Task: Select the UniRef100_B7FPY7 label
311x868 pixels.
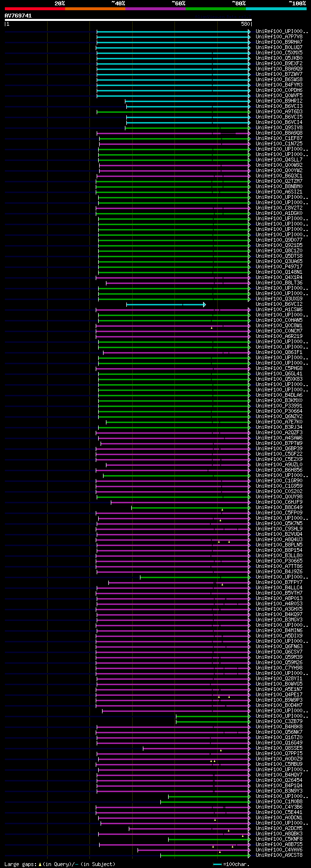Action: (279, 582)
